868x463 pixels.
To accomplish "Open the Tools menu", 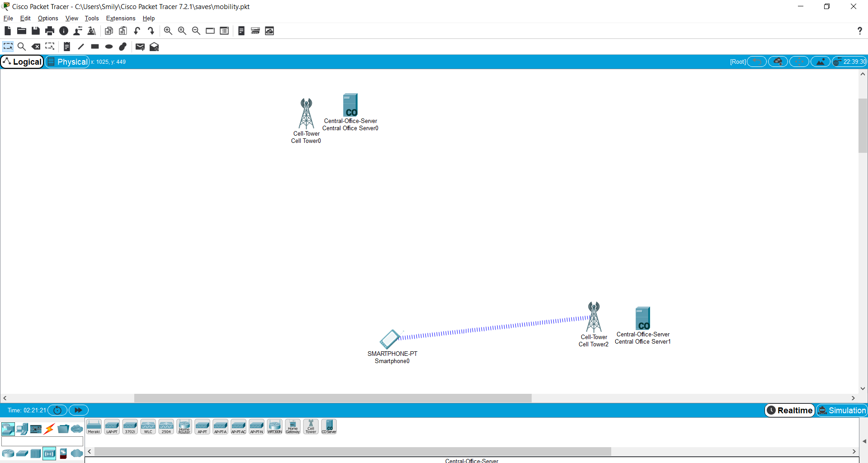I will [x=92, y=18].
